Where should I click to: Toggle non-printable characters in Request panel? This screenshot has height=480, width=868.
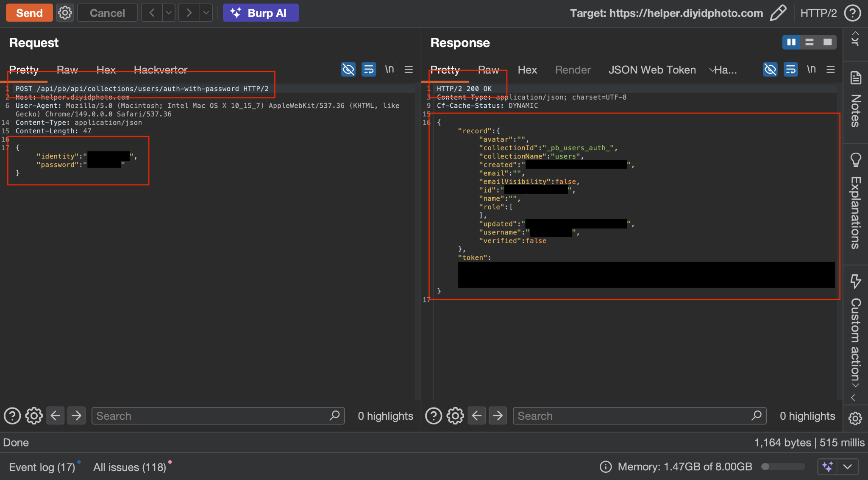[389, 70]
